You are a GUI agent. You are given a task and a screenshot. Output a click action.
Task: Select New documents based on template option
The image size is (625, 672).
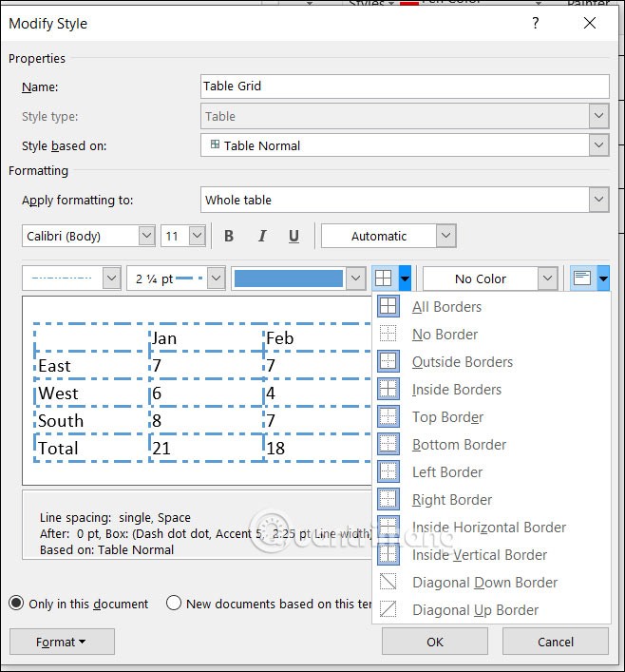(x=174, y=604)
